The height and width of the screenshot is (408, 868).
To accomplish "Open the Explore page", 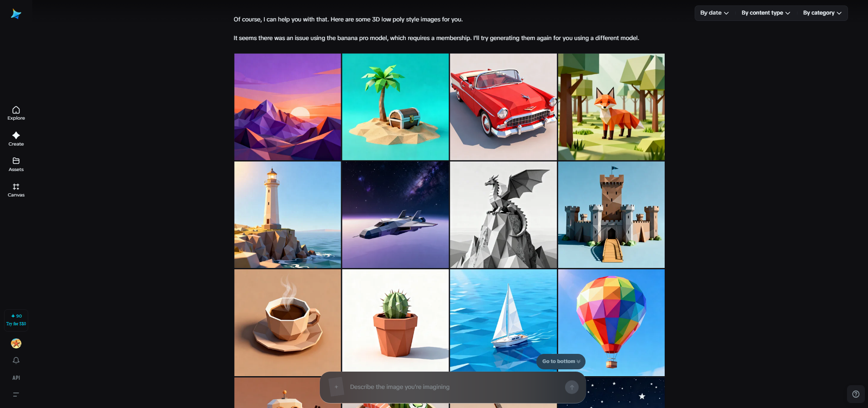I will [16, 113].
